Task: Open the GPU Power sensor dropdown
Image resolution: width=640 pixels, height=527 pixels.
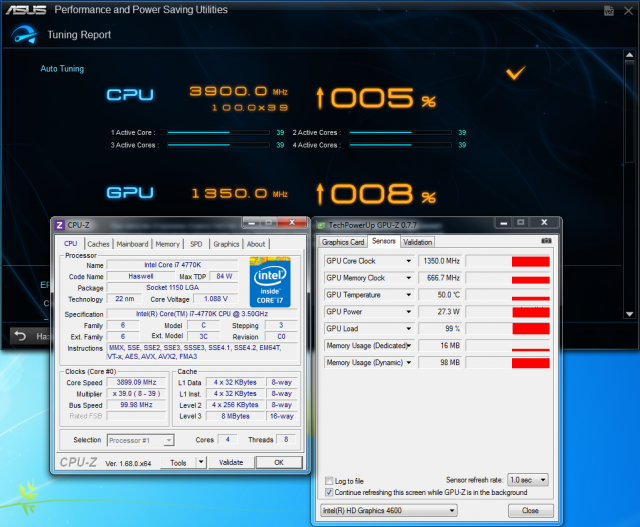Action: pos(409,312)
